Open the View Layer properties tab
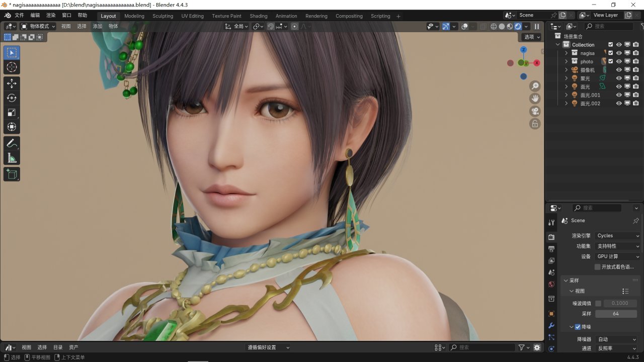The image size is (644, 362). [551, 261]
